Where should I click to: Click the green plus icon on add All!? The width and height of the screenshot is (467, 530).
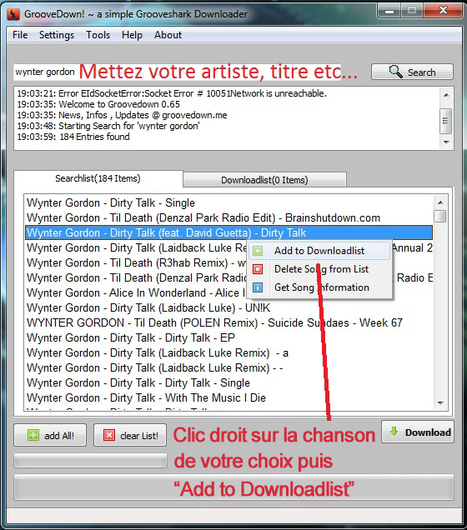point(33,435)
